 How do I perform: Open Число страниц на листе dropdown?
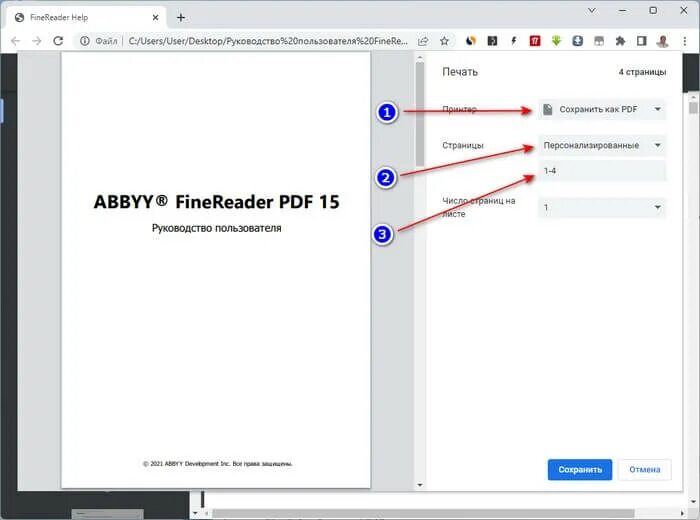tap(602, 208)
